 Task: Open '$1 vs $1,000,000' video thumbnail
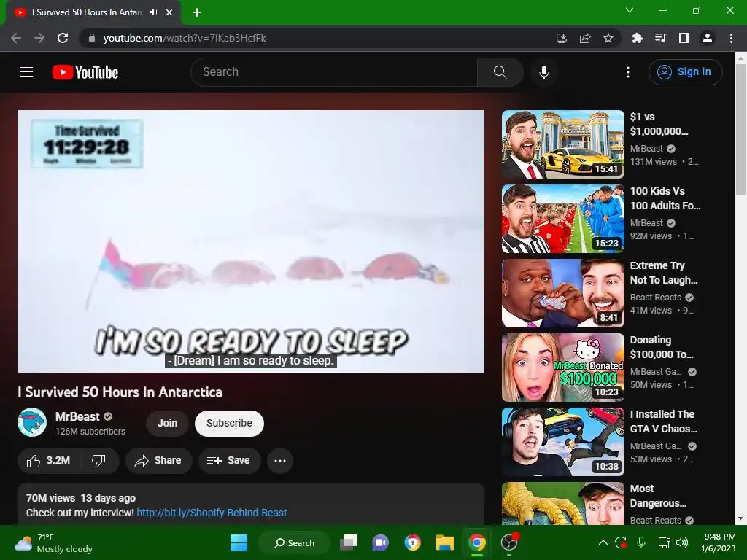(x=563, y=144)
